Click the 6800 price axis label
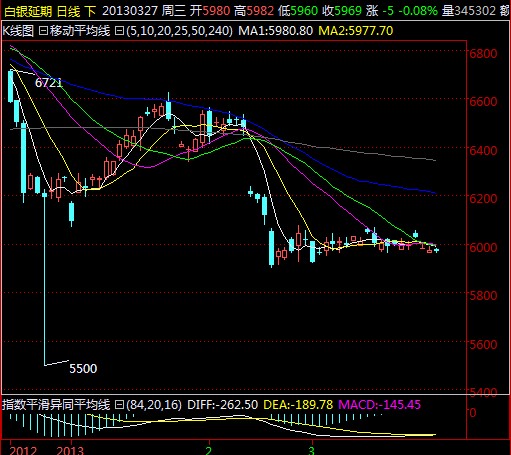The width and height of the screenshot is (511, 455). [x=483, y=53]
